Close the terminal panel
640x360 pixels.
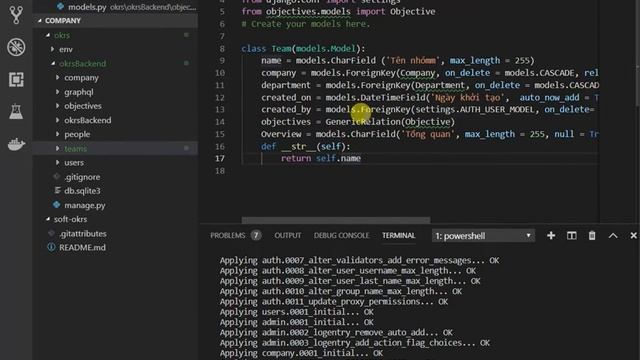(633, 236)
